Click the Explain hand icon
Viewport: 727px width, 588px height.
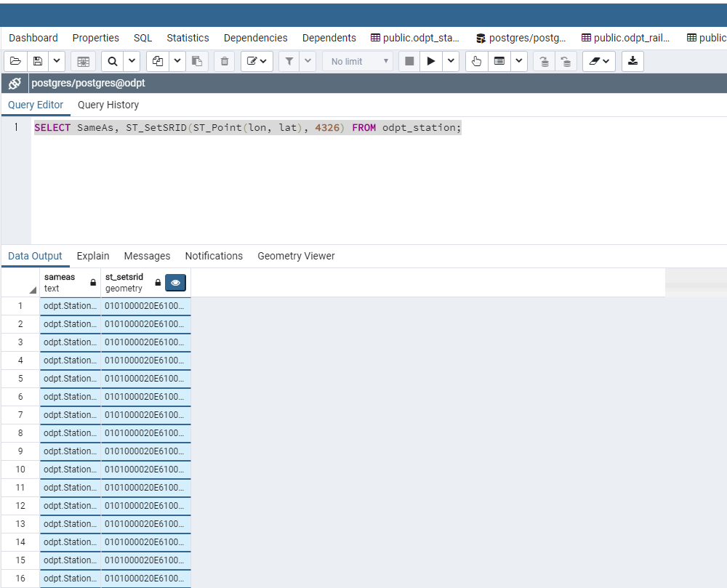click(x=476, y=61)
